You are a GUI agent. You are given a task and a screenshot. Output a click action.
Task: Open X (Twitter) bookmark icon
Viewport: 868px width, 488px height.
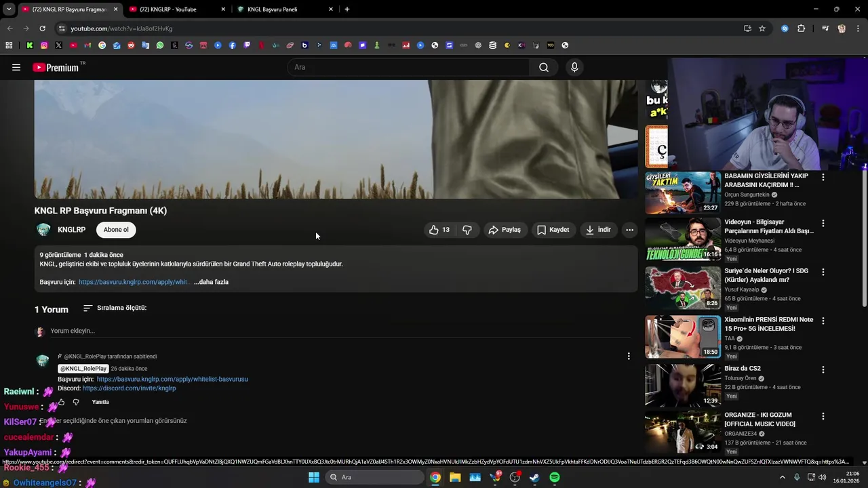coord(58,45)
